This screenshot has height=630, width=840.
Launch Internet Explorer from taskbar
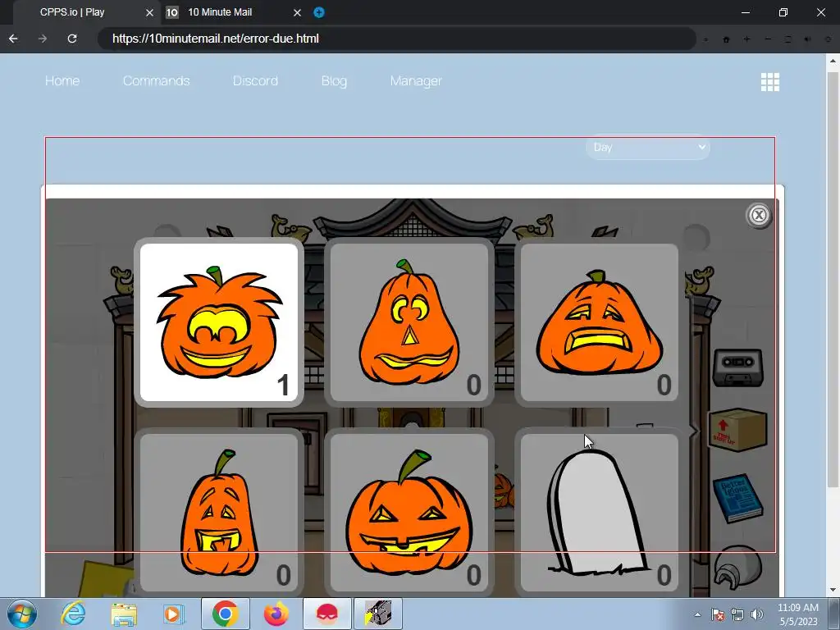pyautogui.click(x=73, y=614)
